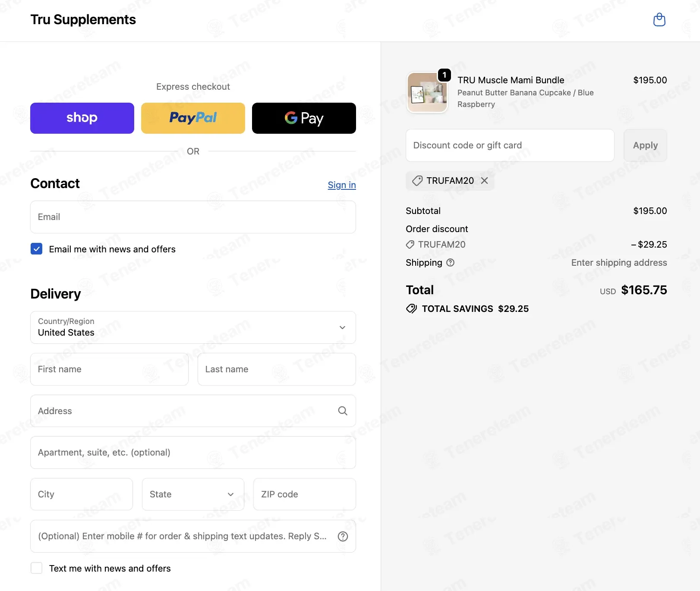Viewport: 700px width, 591px height.
Task: Click the address search magnifier icon
Action: coord(343,411)
